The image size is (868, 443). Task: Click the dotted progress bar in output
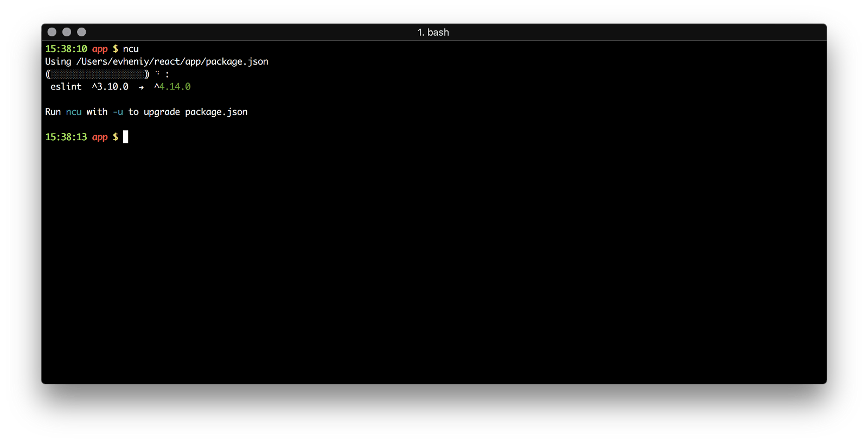click(x=98, y=74)
